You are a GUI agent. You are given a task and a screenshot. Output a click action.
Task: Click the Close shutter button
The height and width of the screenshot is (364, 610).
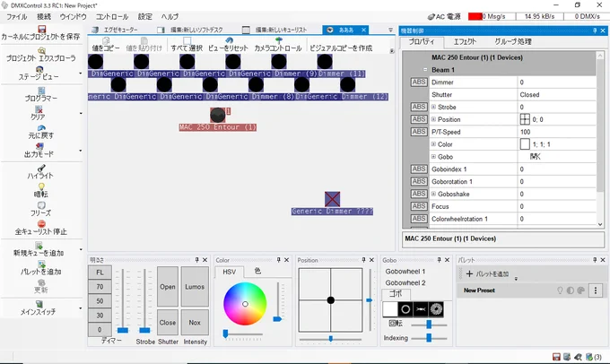(x=168, y=323)
